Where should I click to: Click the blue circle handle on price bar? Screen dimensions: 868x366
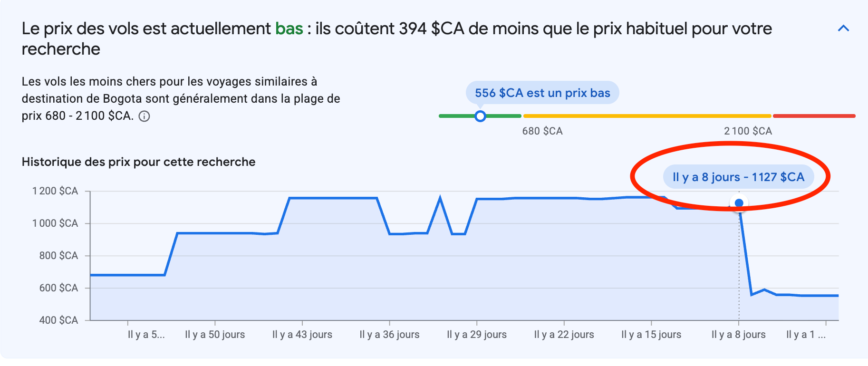480,116
